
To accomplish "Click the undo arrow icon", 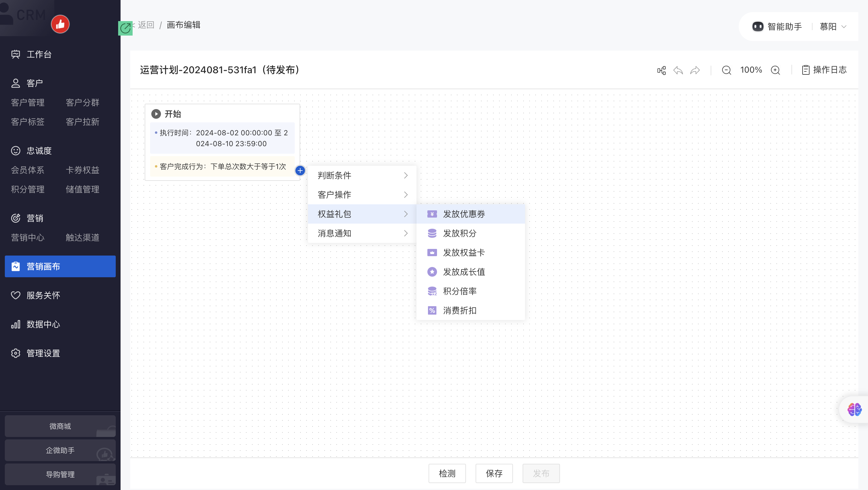I will pyautogui.click(x=678, y=70).
